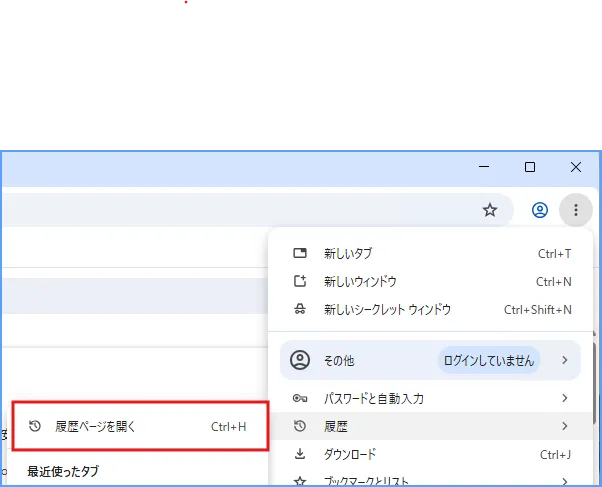Click the bookmark star icon in address bar
The image size is (602, 487).
(x=490, y=210)
